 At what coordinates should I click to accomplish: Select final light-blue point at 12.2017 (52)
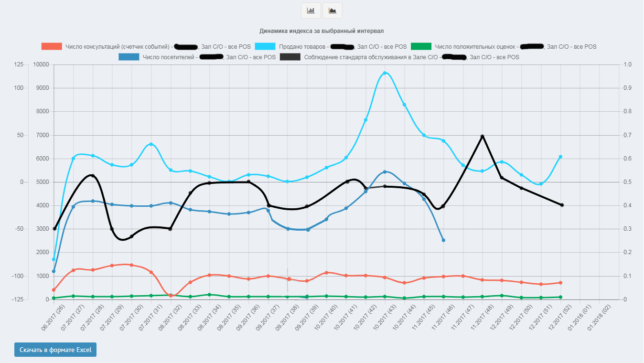tap(560, 157)
